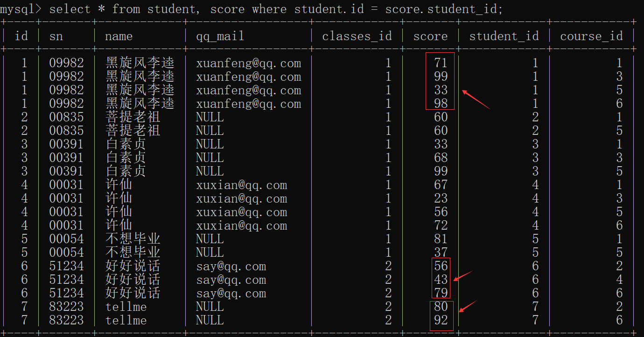This screenshot has height=337, width=644.
Task: Click the score value 72
Action: [441, 225]
